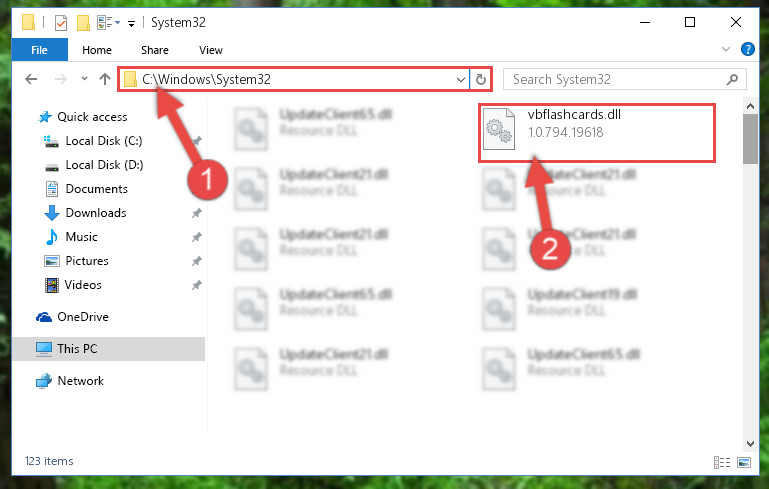Click the vertical scrollbar down arrow
This screenshot has height=489, width=769.
pyautogui.click(x=750, y=444)
